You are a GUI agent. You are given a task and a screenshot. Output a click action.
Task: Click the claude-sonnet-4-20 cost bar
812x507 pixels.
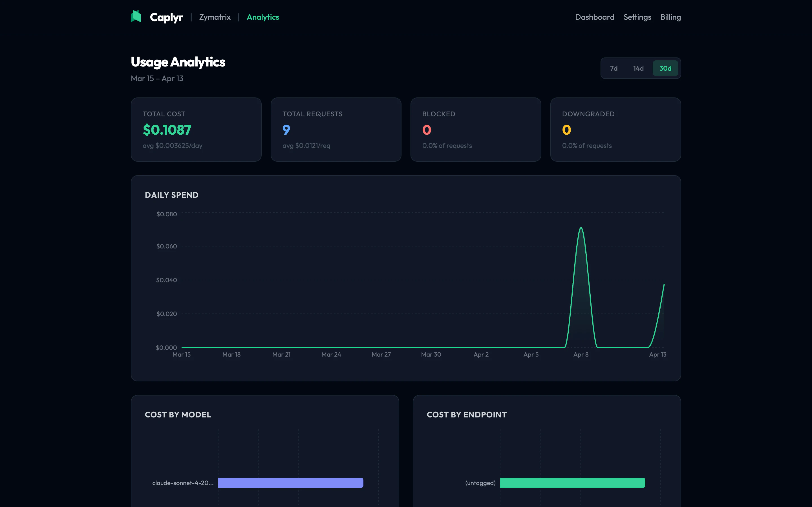pos(291,483)
